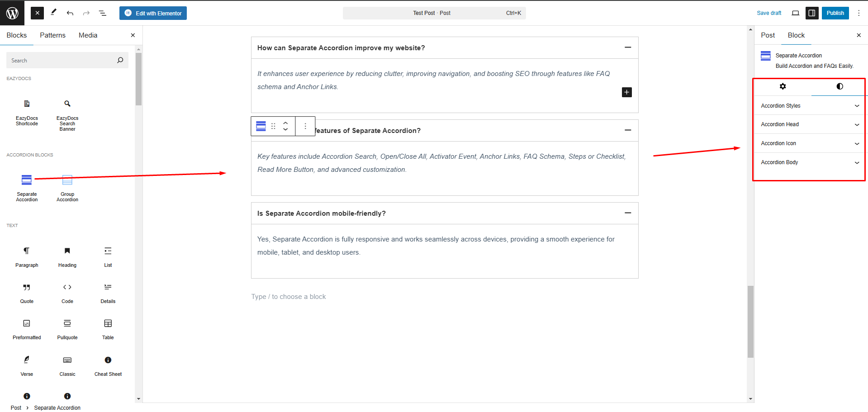Select the Code block icon
This screenshot has width=868, height=412.
point(67,287)
